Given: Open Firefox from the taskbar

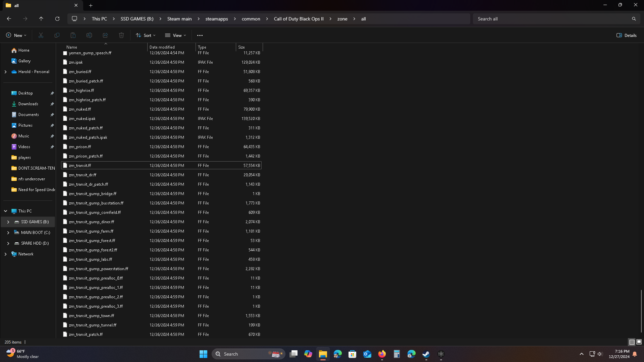Looking at the screenshot, I should (382, 354).
